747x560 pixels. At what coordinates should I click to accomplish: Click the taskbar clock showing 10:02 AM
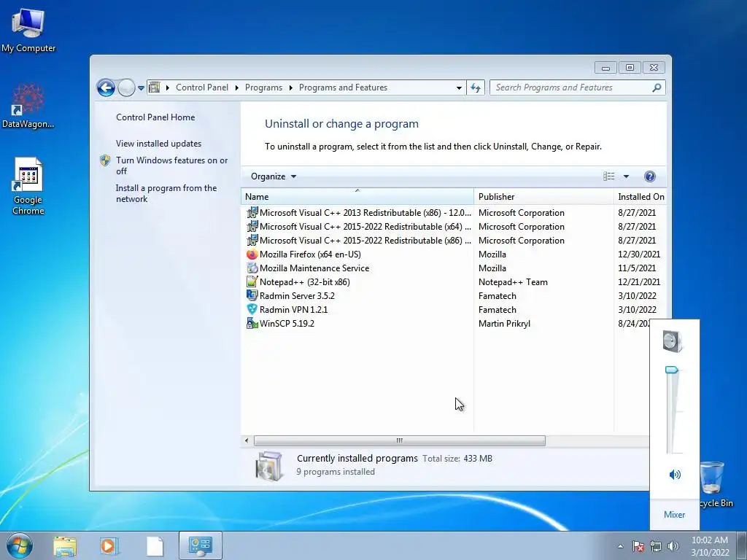tap(710, 546)
